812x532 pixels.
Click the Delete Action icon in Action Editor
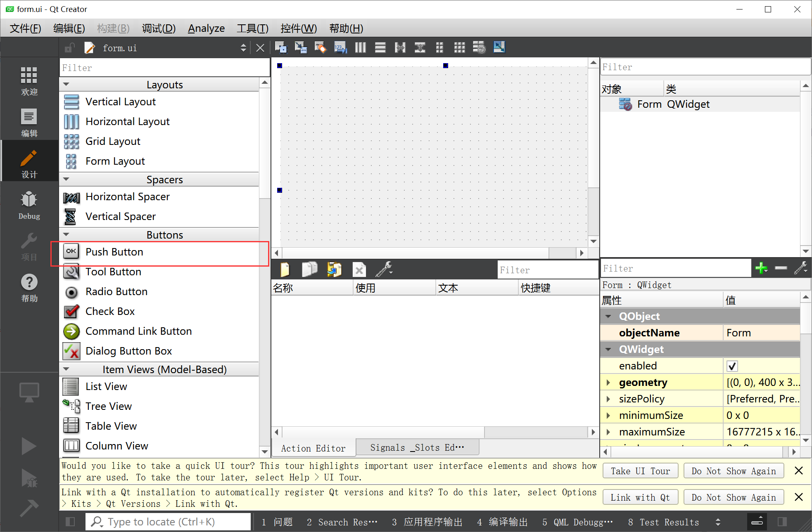pos(359,269)
